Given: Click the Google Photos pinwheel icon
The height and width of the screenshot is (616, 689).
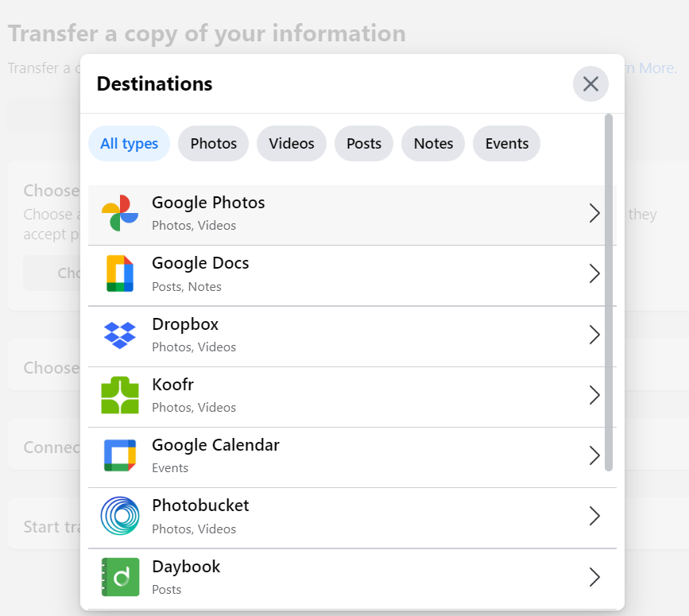Looking at the screenshot, I should tap(120, 213).
